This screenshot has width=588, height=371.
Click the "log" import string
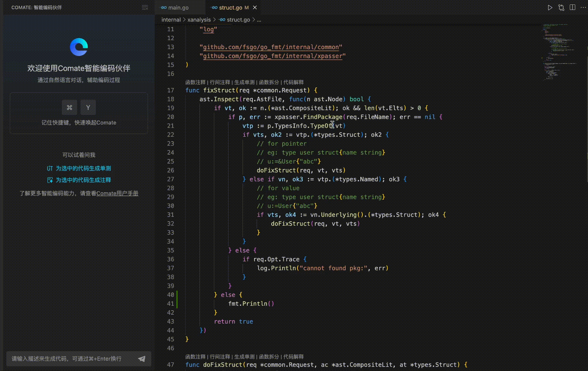[208, 29]
